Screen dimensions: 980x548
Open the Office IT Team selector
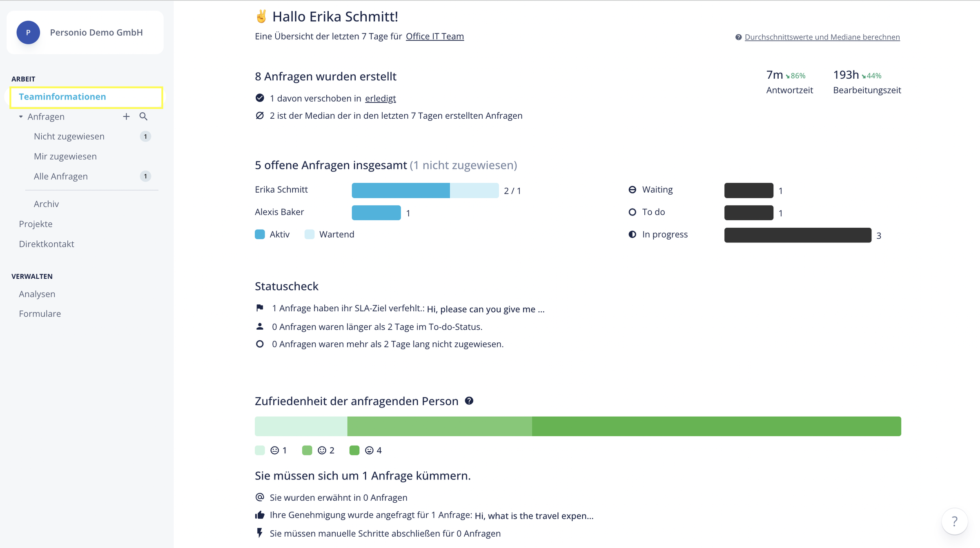(434, 36)
